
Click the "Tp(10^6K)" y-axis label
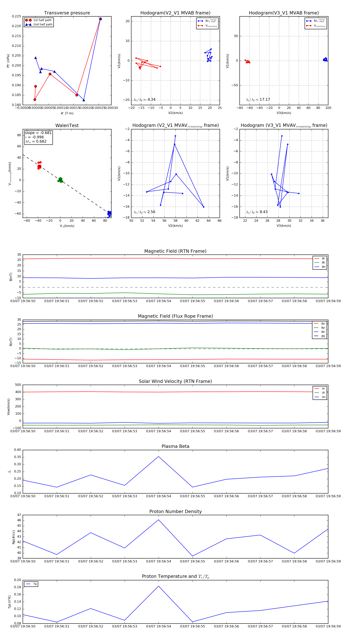(x=10, y=602)
